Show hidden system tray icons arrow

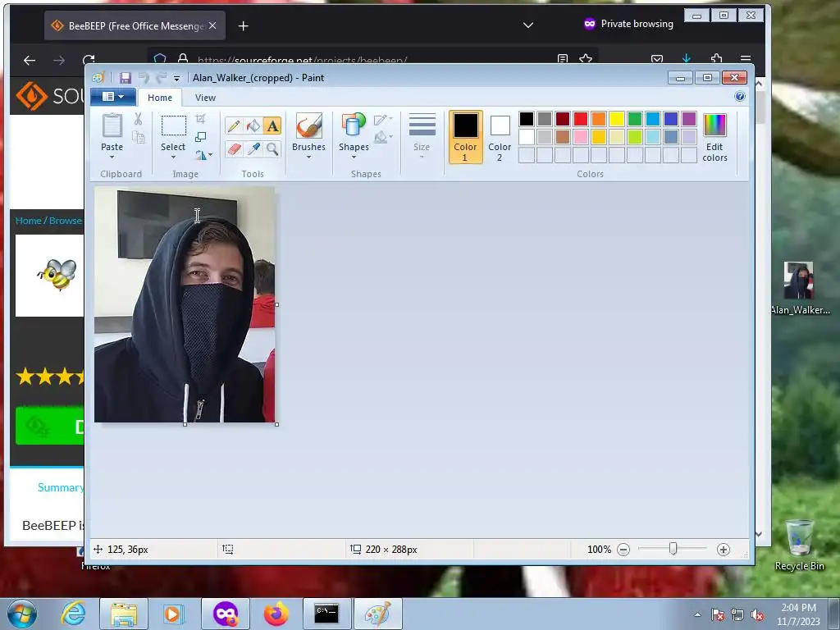[697, 614]
